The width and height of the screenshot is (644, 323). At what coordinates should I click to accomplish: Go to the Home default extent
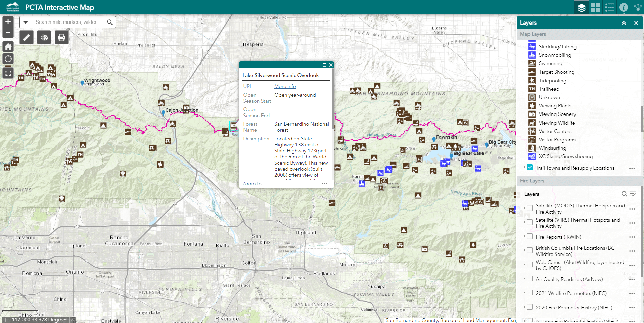pyautogui.click(x=8, y=46)
